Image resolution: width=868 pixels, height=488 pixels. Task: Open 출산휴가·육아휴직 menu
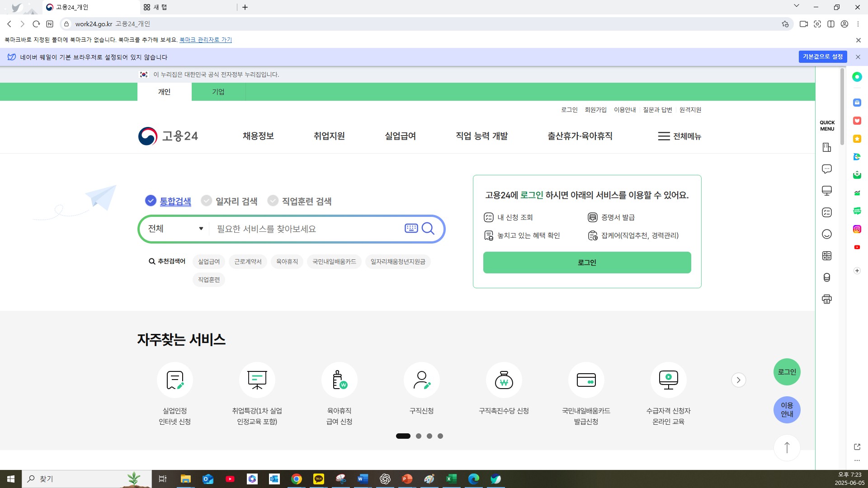tap(580, 136)
